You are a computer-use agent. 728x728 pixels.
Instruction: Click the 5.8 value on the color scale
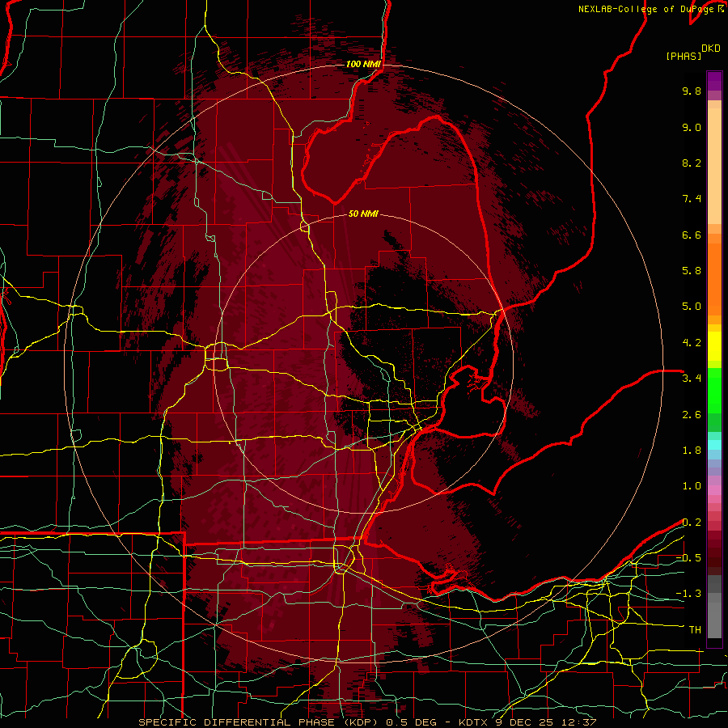692,271
